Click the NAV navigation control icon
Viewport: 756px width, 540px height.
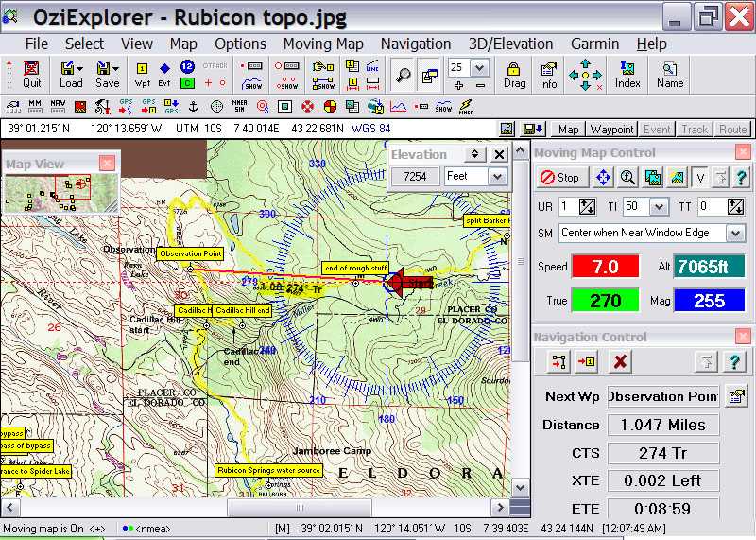point(58,106)
